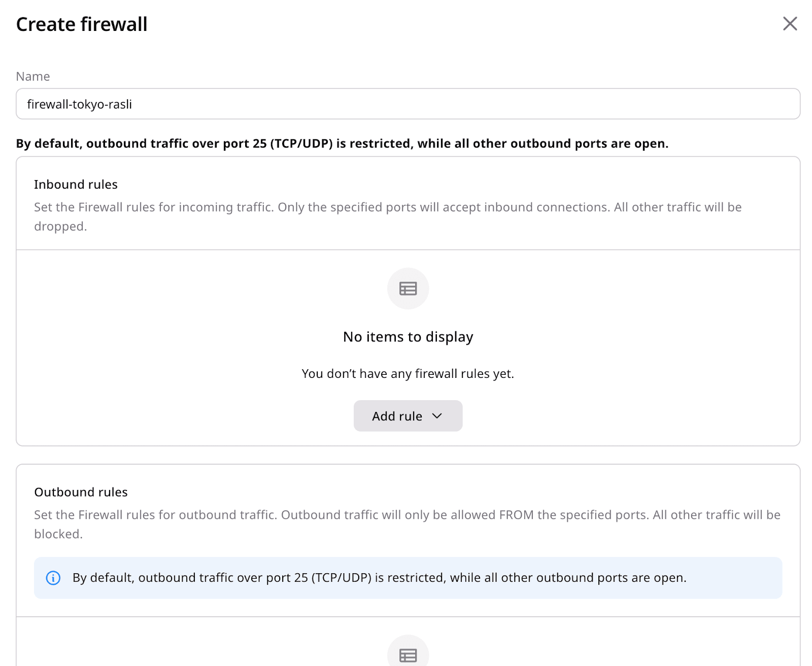Click the bold port 25 notice above Inbound rules
812x666 pixels.
click(x=342, y=144)
